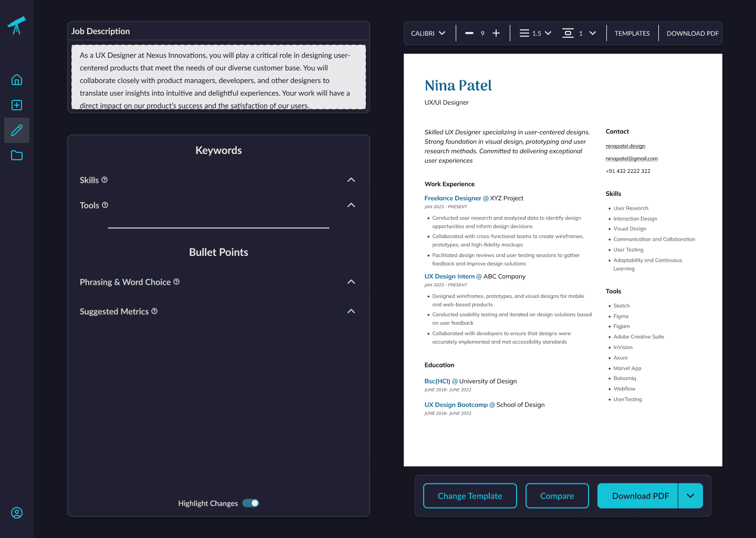Go to Home in the sidebar

click(17, 80)
